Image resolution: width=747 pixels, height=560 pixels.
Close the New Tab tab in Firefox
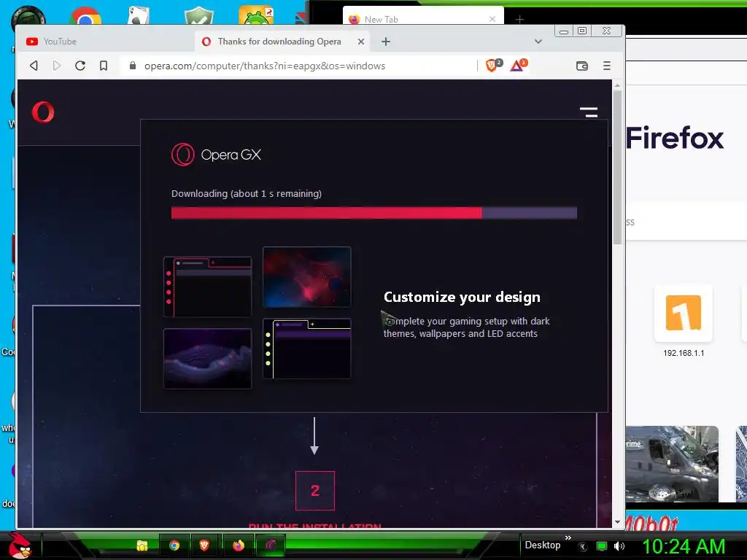(x=492, y=19)
